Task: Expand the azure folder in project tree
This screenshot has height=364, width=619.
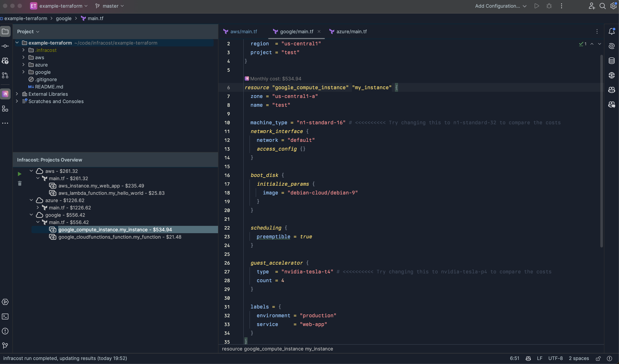Action: click(24, 65)
